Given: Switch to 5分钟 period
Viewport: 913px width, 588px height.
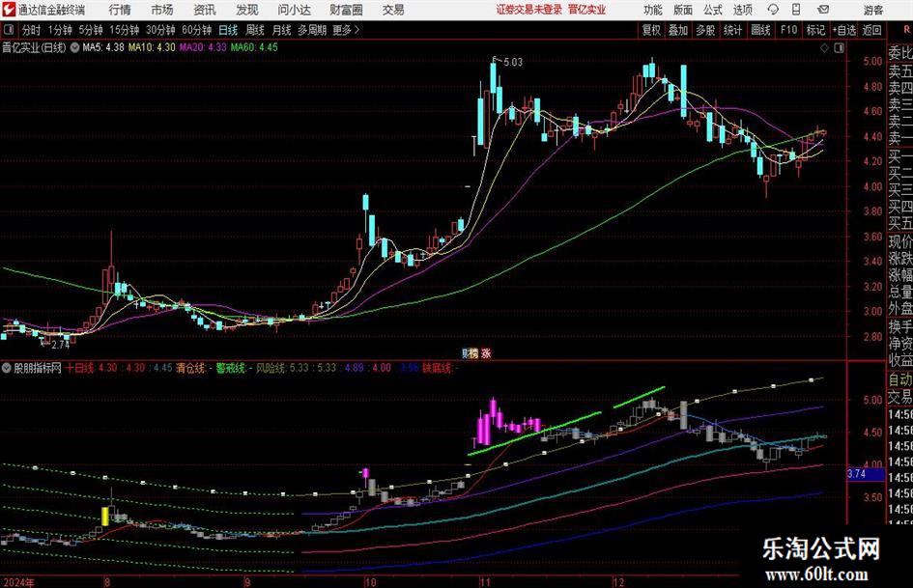Looking at the screenshot, I should pos(91,30).
